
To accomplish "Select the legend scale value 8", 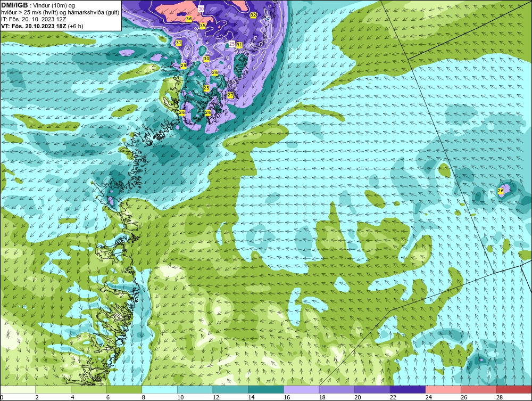I will [x=143, y=397].
